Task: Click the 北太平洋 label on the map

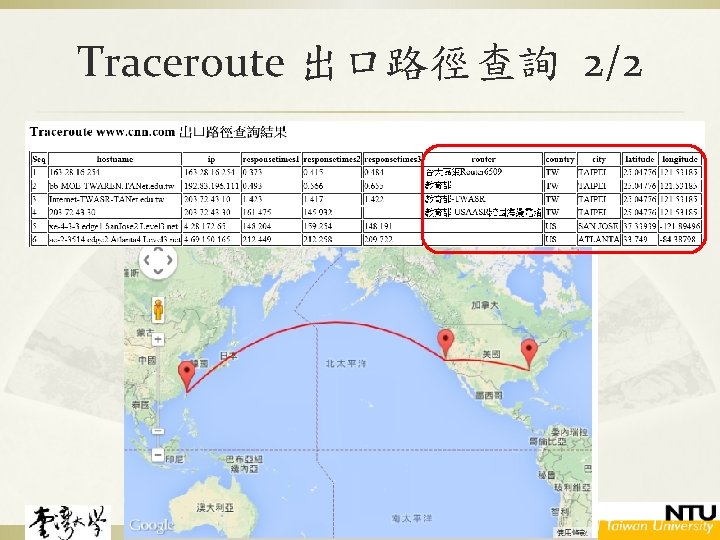Action: pyautogui.click(x=346, y=364)
